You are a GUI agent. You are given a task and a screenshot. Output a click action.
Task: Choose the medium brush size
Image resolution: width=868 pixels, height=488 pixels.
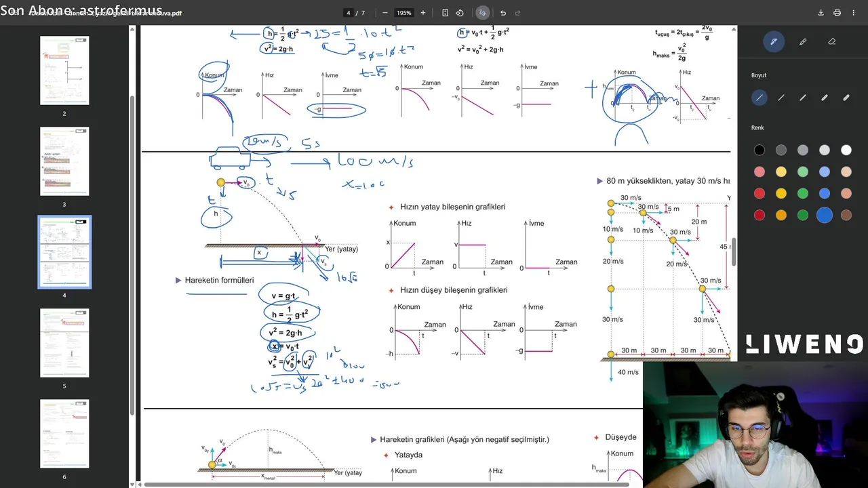(803, 98)
